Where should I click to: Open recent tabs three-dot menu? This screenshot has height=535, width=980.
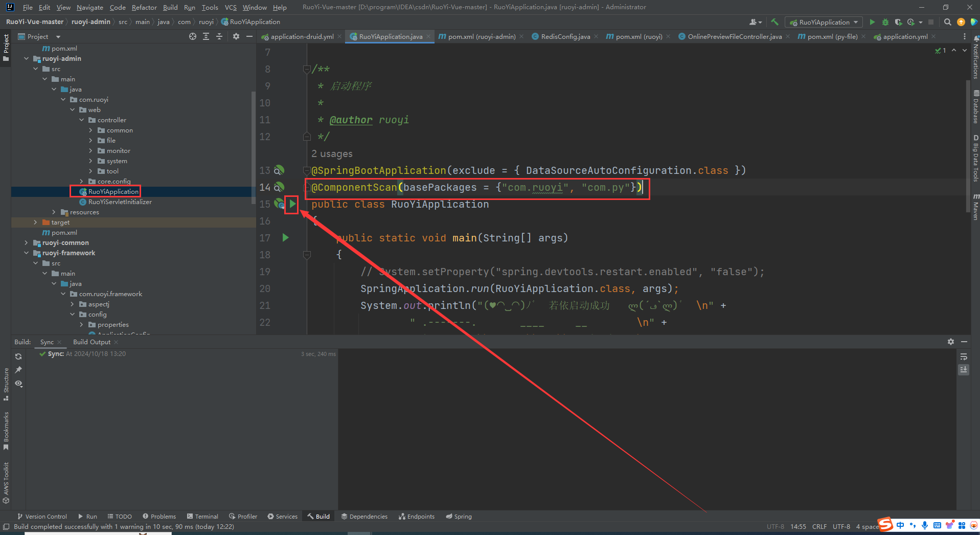pos(965,36)
